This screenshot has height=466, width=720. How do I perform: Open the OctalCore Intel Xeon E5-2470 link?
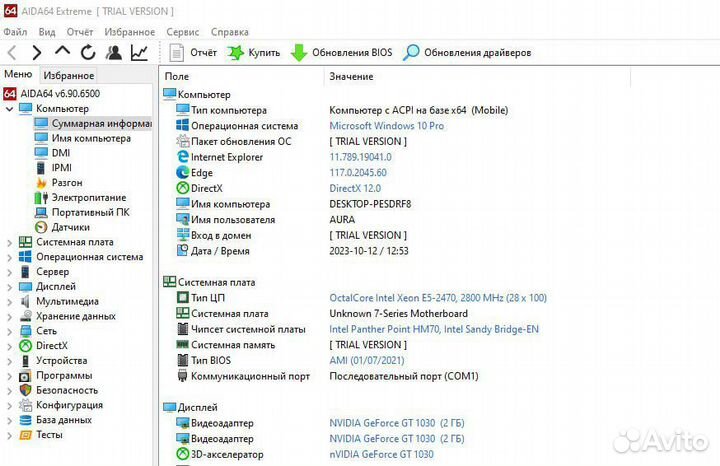pyautogui.click(x=438, y=298)
